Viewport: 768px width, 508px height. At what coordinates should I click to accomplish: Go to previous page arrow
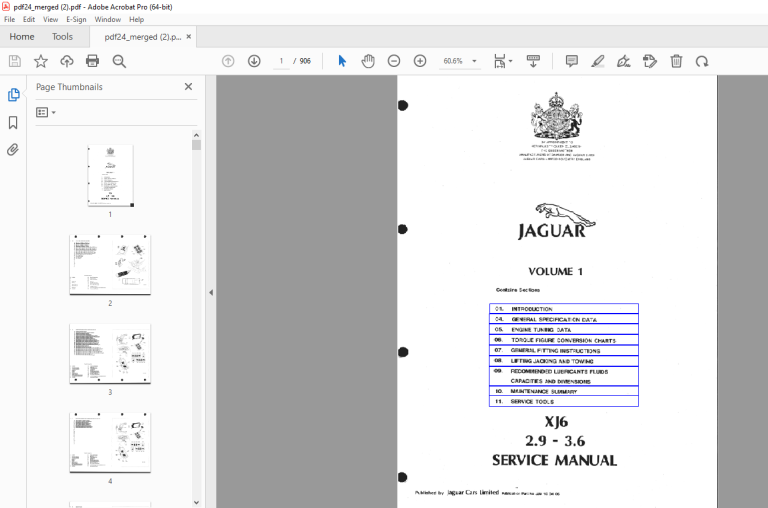pyautogui.click(x=228, y=61)
